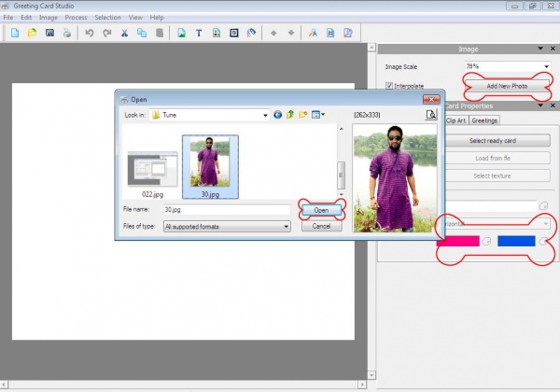Click the Print icon in toolbar

click(66, 33)
